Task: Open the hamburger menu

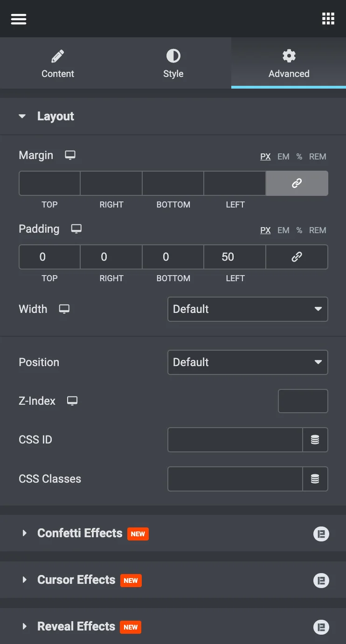Action: click(19, 19)
